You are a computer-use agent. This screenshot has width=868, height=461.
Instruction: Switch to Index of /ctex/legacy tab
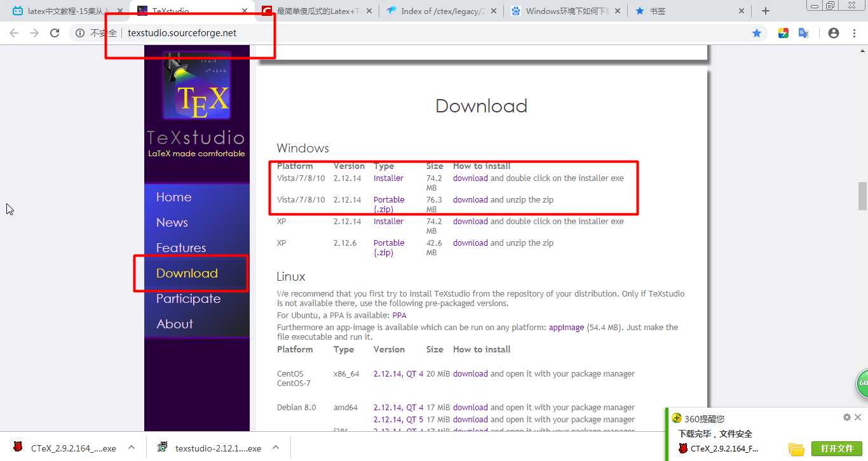pos(442,11)
